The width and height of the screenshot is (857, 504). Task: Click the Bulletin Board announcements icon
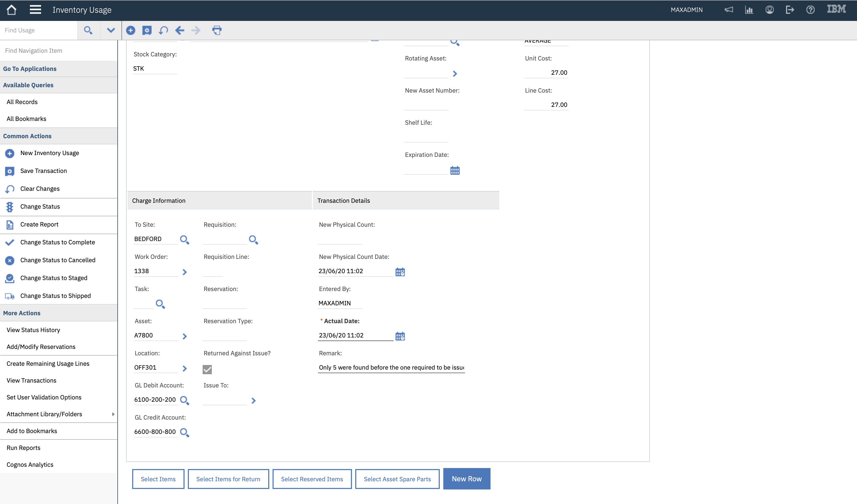tap(729, 9)
